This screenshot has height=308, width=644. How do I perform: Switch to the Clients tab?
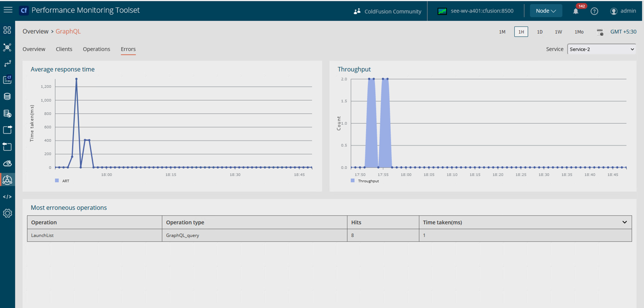click(64, 49)
